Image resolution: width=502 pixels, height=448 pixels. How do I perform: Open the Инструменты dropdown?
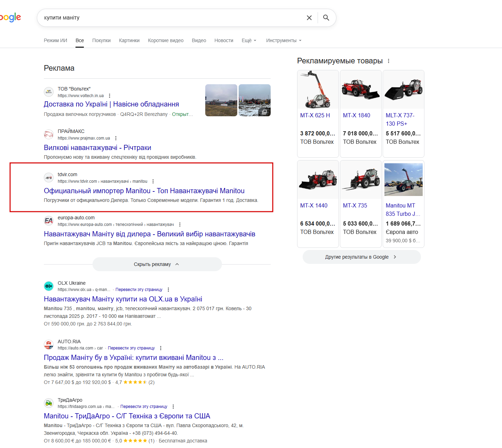click(x=284, y=40)
